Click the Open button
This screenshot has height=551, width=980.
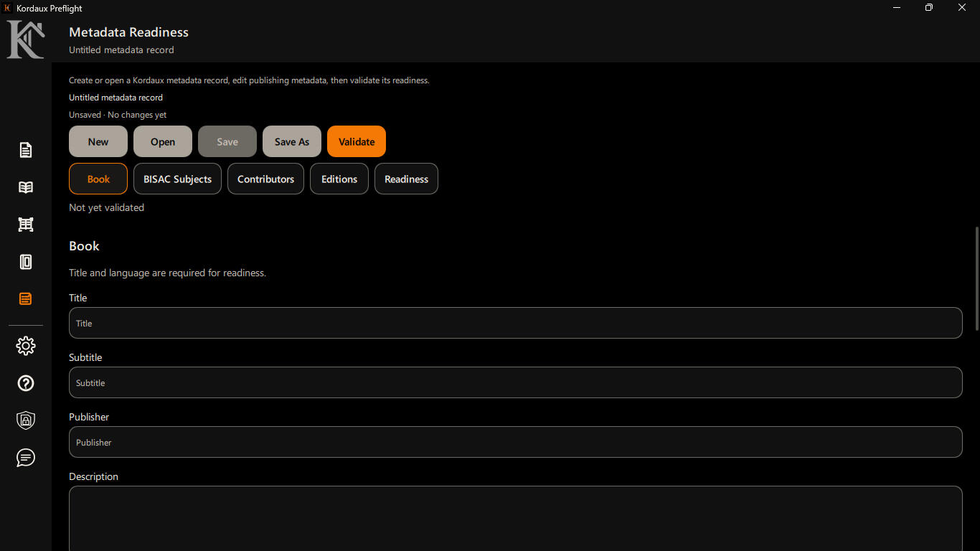tap(163, 141)
